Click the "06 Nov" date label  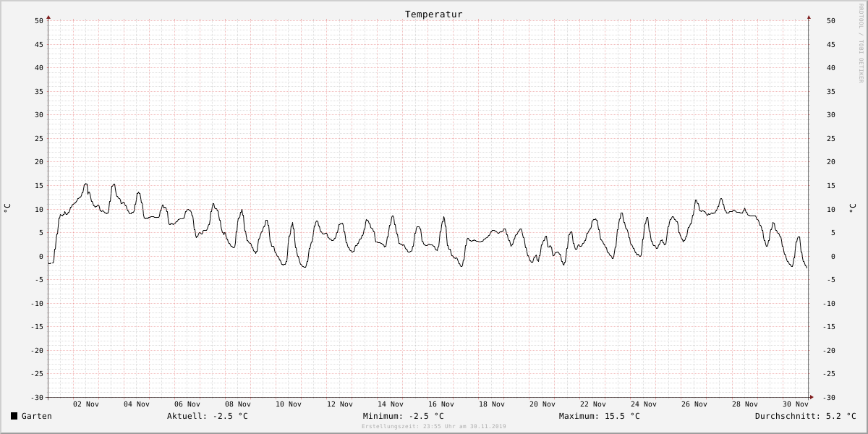pyautogui.click(x=187, y=404)
